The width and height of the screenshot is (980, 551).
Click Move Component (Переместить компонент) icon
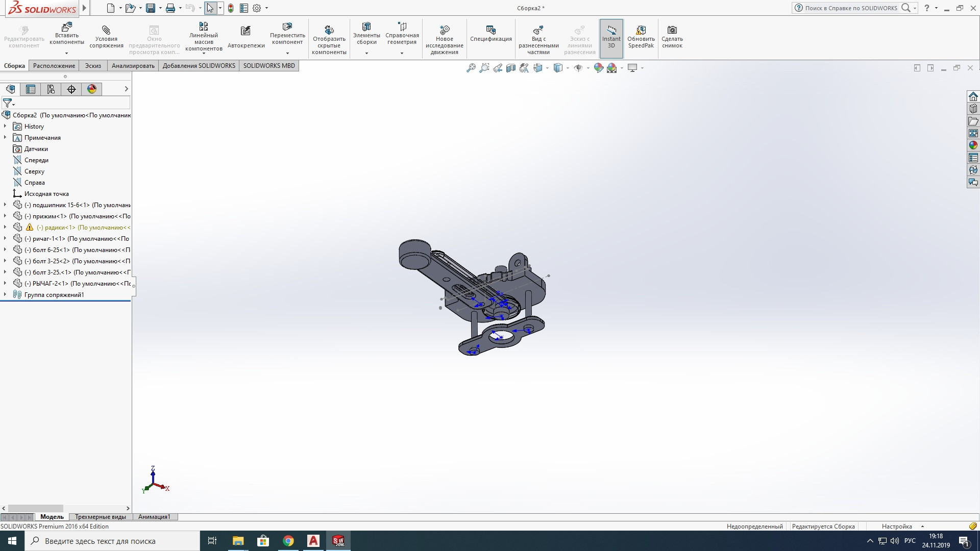pos(287,27)
